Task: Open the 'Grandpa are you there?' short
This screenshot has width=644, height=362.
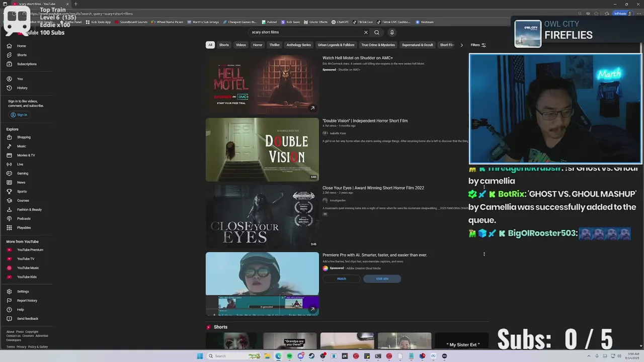Action: point(290,340)
